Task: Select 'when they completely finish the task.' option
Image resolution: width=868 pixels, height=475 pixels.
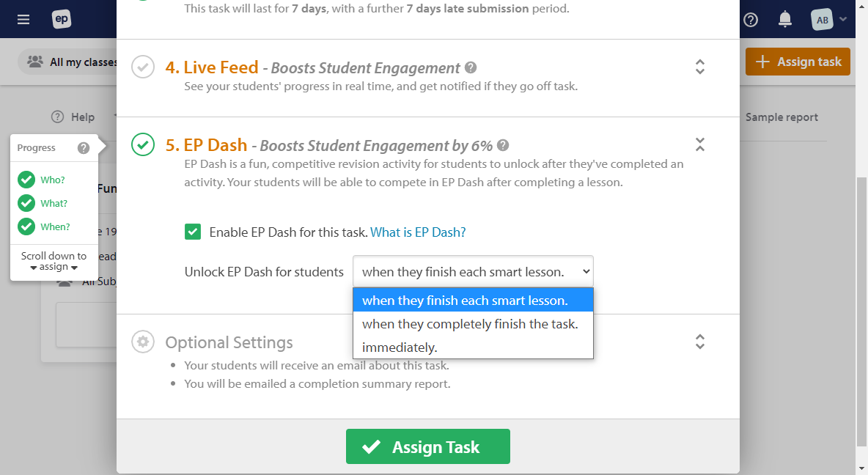Action: [470, 324]
